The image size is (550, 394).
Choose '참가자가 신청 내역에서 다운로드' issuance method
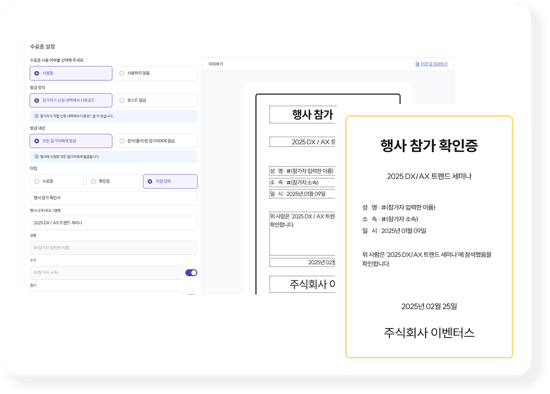[x=71, y=100]
